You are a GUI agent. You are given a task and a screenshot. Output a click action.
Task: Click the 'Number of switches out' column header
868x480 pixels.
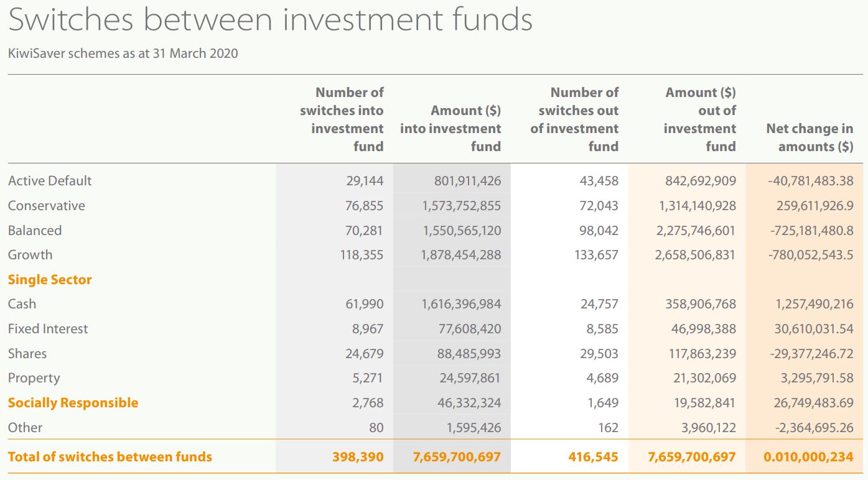574,119
